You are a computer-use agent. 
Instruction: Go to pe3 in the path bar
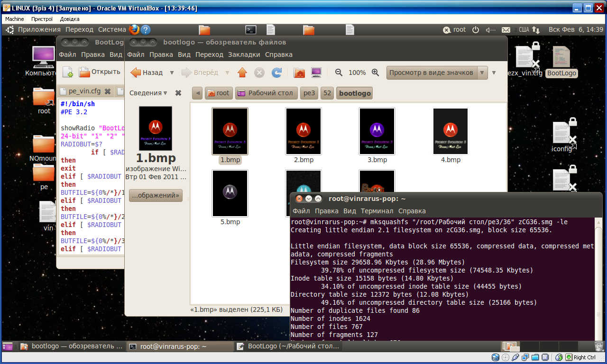tap(309, 93)
